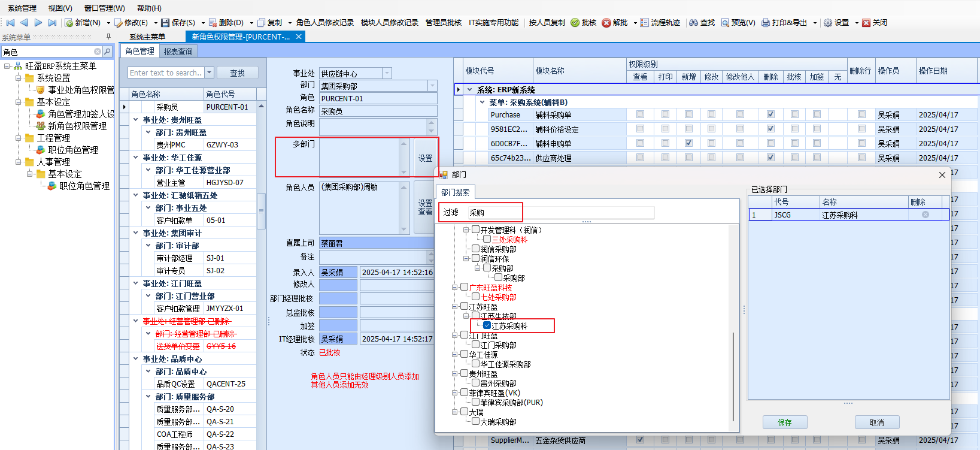
Task: Clear the menu search box text
Action: pyautogui.click(x=98, y=52)
